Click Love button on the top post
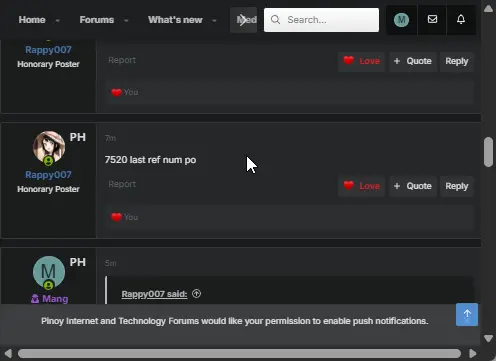496x361 pixels. click(362, 61)
